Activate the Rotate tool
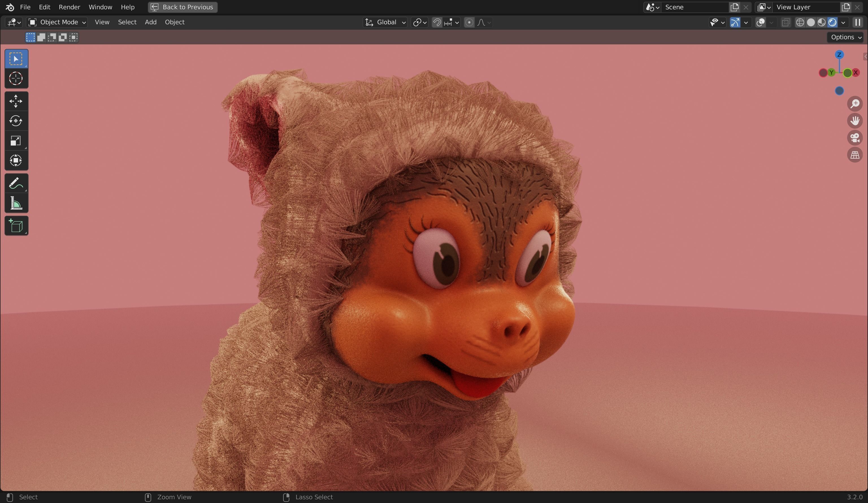This screenshot has width=868, height=503. 16,121
